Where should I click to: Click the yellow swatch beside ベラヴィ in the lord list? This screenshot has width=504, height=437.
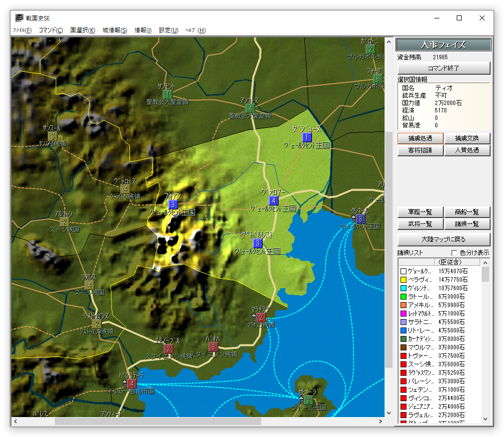403,280
